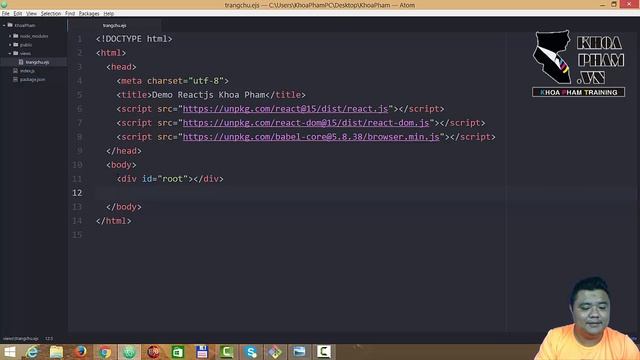Open the colorful diamond app in taskbar
The width and height of the screenshot is (640, 360).
point(275,352)
